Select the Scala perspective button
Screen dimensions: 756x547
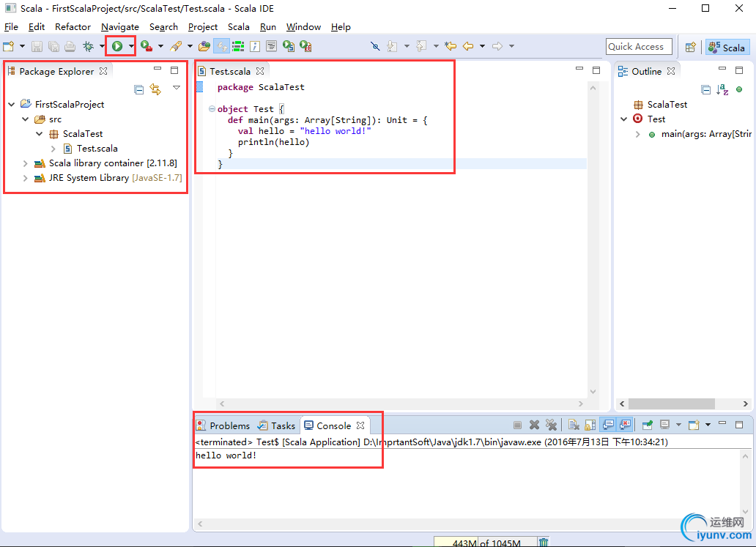click(727, 47)
